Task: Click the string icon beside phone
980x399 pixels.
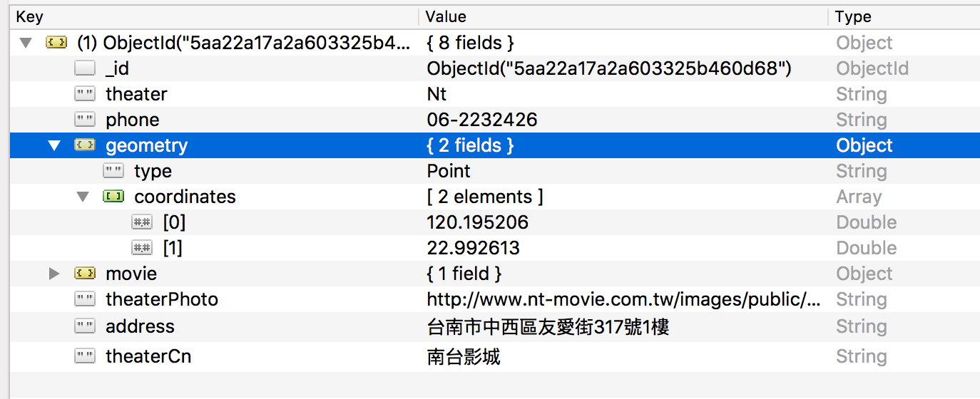Action: pos(85,120)
